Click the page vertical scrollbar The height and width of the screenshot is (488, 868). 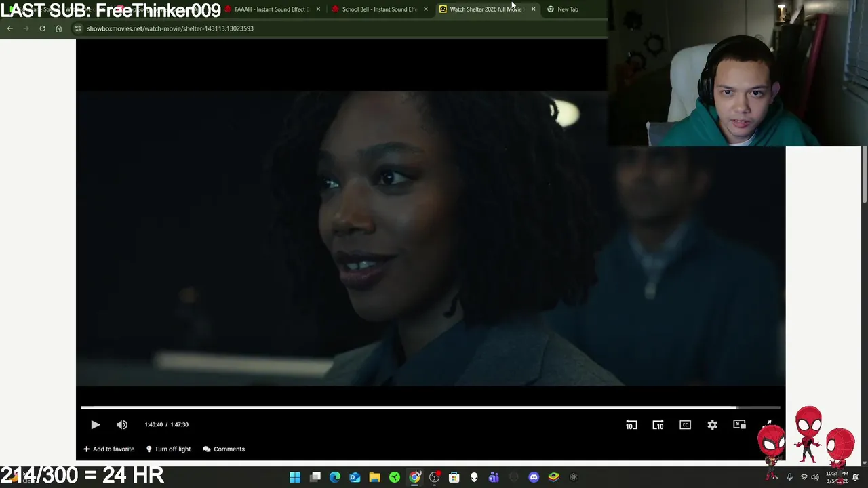click(865, 174)
